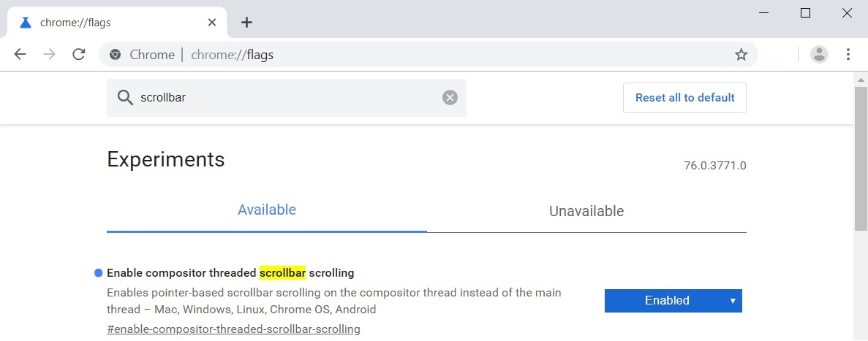Open Chrome's three-dot menu
868x341 pixels.
coord(848,55)
